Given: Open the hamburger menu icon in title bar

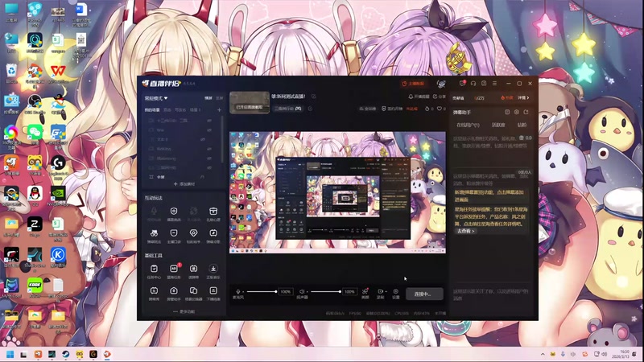Looking at the screenshot, I should pos(494,84).
